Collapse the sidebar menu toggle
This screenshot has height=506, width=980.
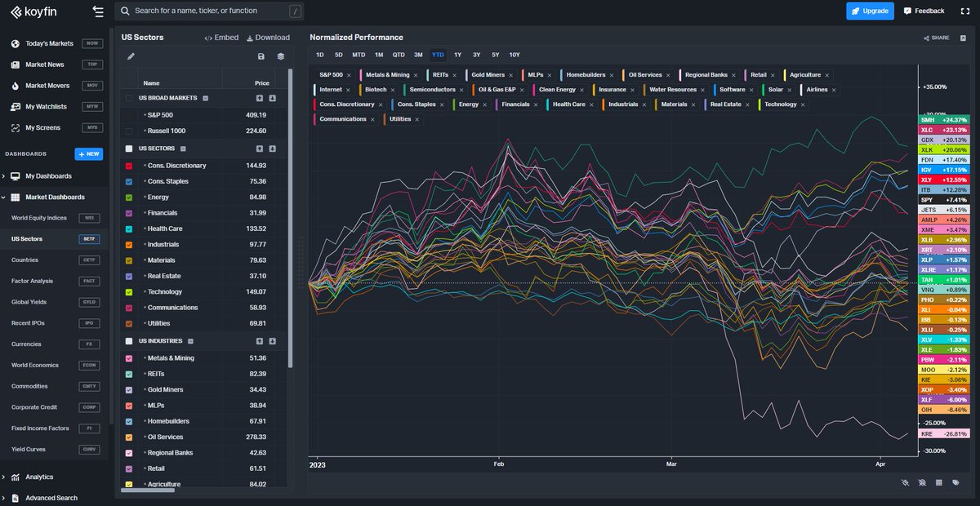click(x=99, y=11)
